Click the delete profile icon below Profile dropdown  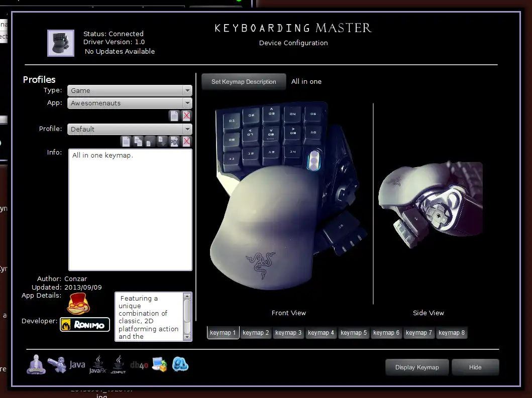[186, 142]
